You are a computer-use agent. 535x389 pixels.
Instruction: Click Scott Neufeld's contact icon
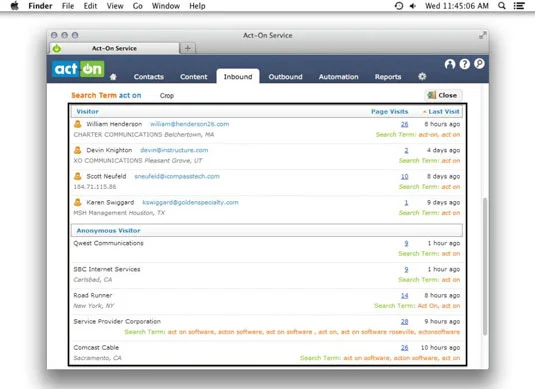[x=78, y=176]
